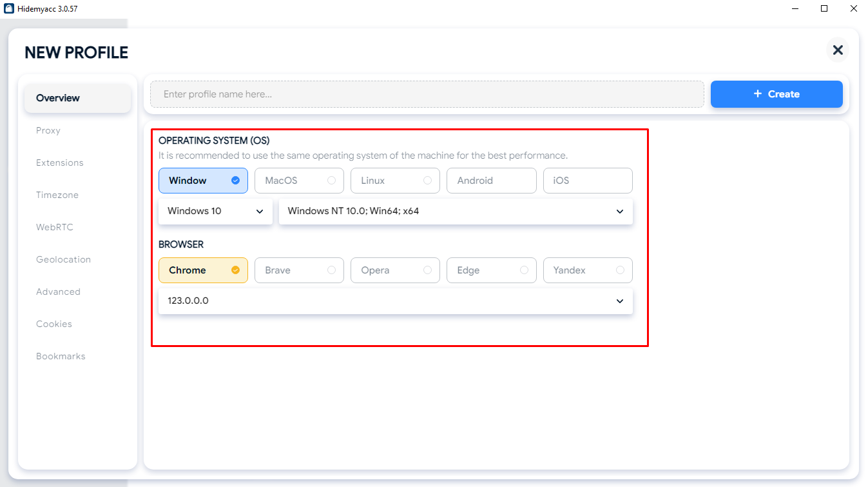Click the profile name input field
Image resolution: width=868 pixels, height=487 pixels.
427,94
